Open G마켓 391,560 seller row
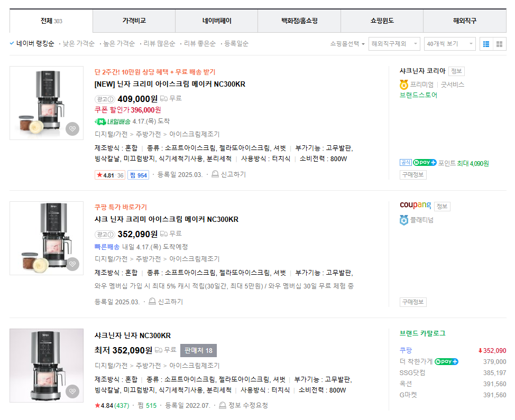This screenshot has height=420, width=515. coord(453,395)
